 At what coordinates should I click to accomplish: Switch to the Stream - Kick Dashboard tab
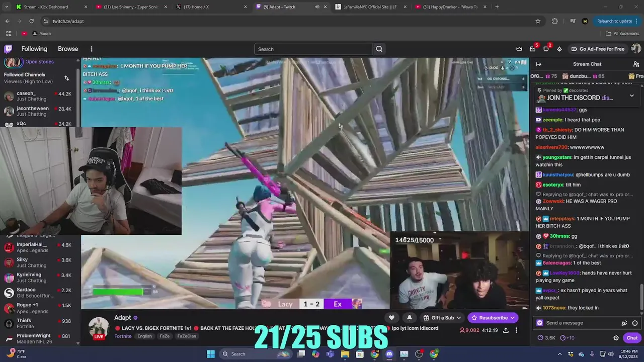pos(50,7)
